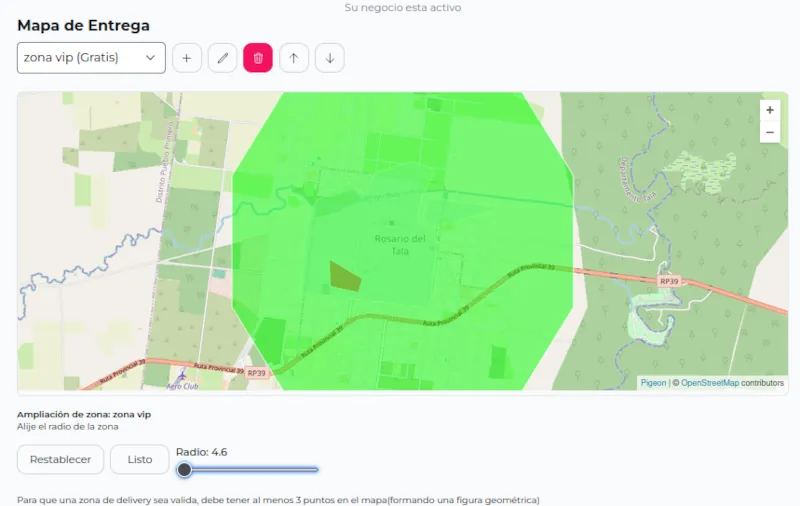Click the Aero Club airplane marker
This screenshot has width=800, height=506.
(x=182, y=376)
